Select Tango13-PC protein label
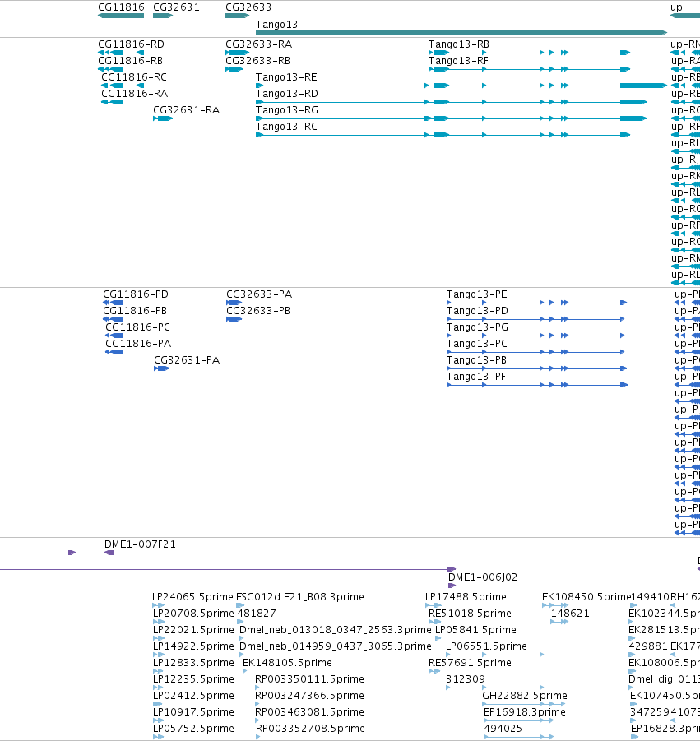Image resolution: width=700 pixels, height=741 pixels. (x=476, y=344)
